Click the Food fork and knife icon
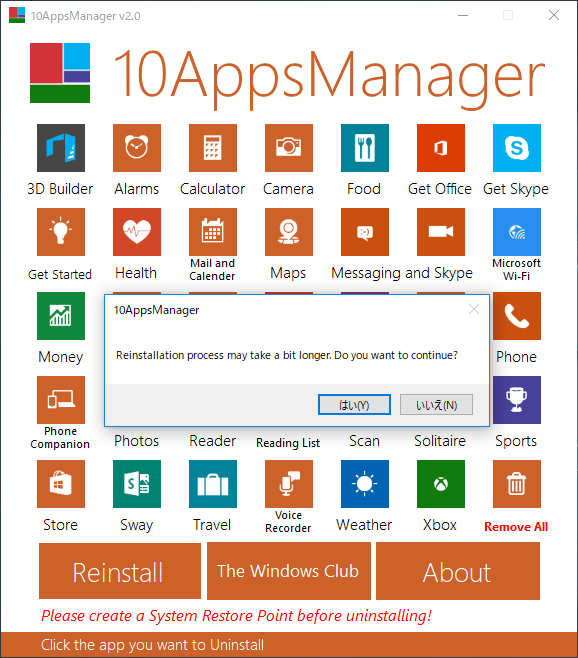Viewport: 578px width, 658px height. [x=365, y=148]
